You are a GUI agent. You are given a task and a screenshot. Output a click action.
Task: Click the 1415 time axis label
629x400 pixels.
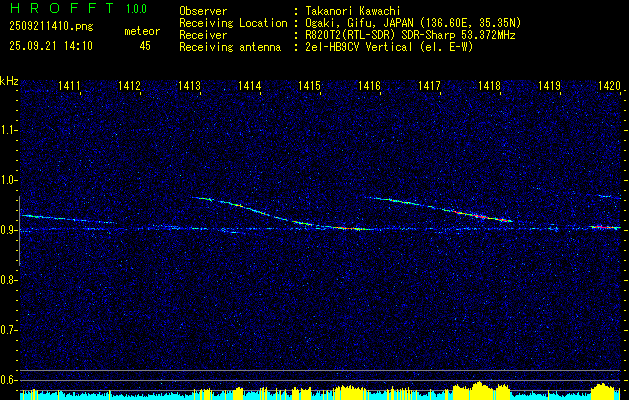coord(309,85)
